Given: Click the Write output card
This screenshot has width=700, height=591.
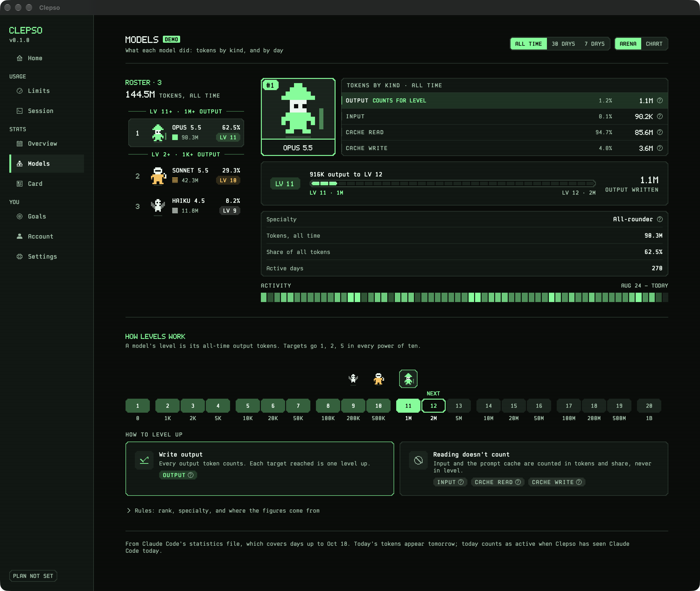Looking at the screenshot, I should pos(259,469).
